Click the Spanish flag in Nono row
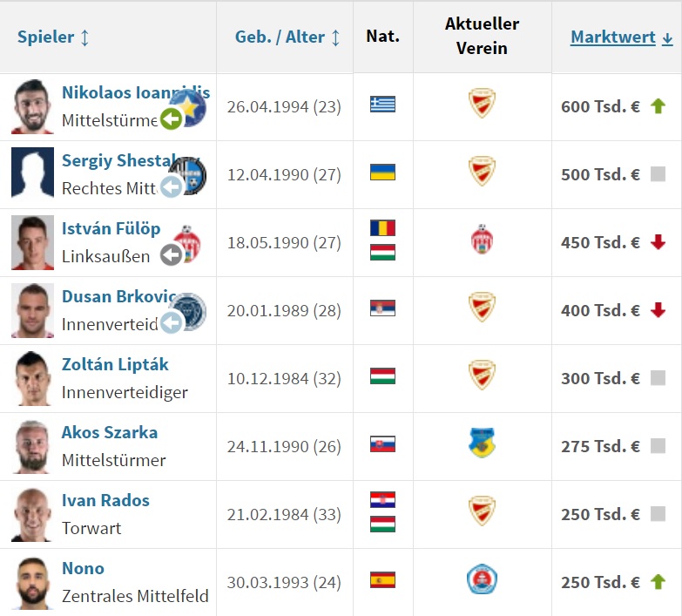 382,580
